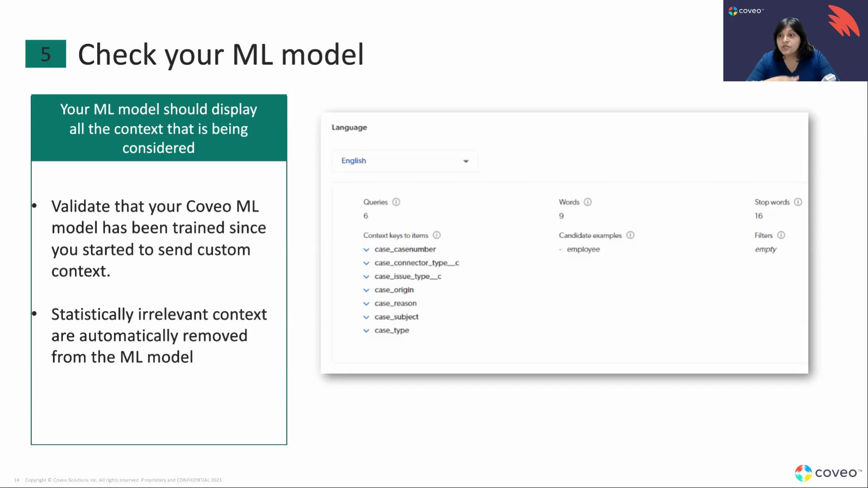Click Coveo logo in the webcam overlay
868x488 pixels.
click(746, 10)
